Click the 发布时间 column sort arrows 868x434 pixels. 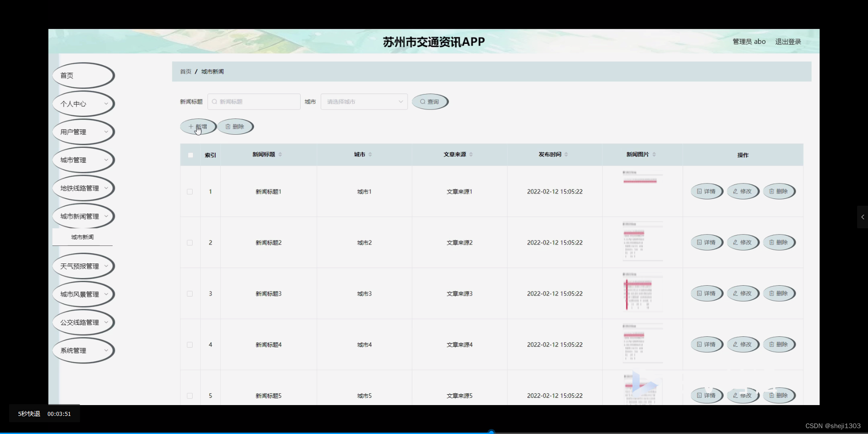[566, 154]
